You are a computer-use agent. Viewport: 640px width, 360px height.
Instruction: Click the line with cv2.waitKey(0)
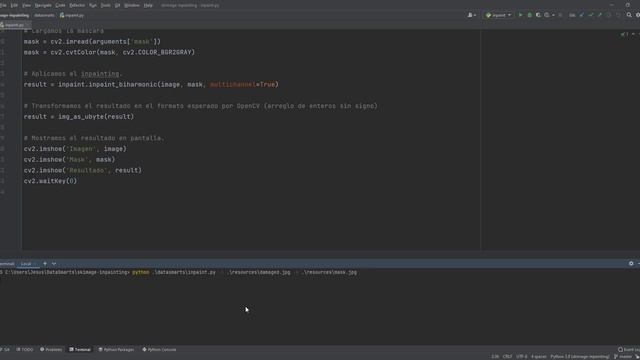pyautogui.click(x=50, y=181)
